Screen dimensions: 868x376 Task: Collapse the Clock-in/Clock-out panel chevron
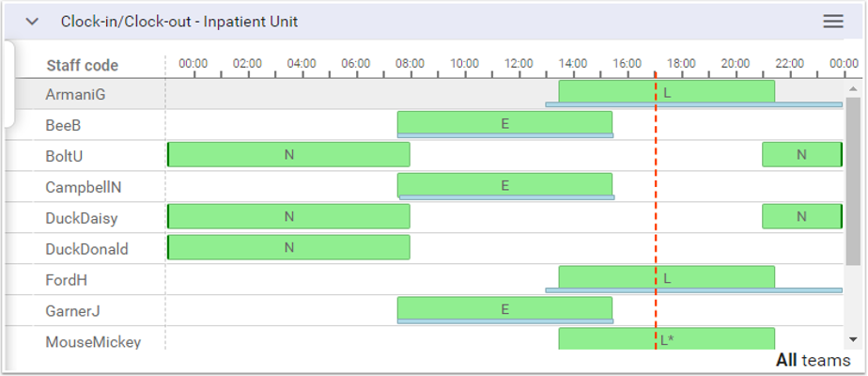[x=32, y=22]
